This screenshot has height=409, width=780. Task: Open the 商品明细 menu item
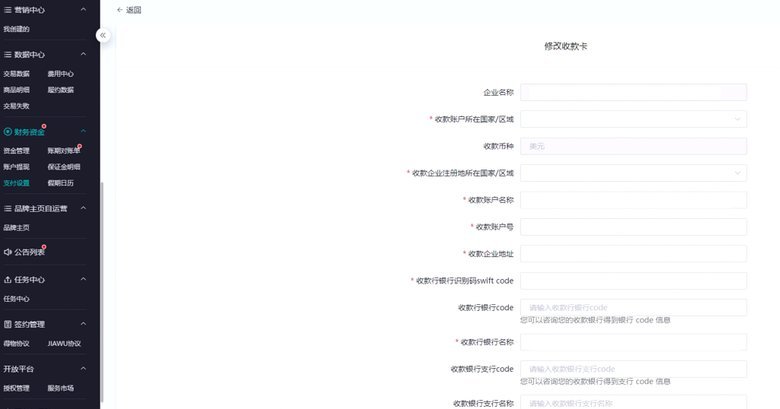(x=16, y=90)
